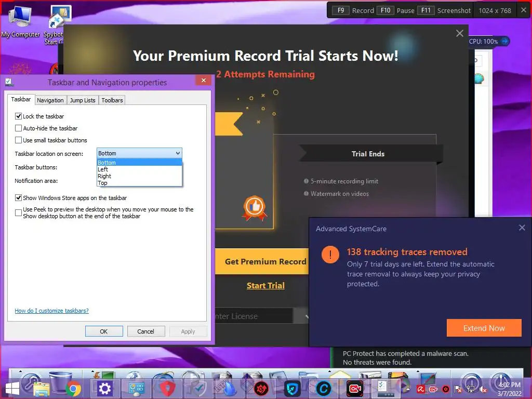The height and width of the screenshot is (399, 532).
Task: Select the My Computer desktop icon
Action: [20, 22]
